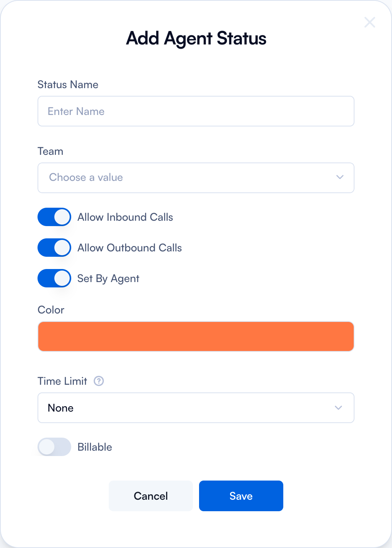
Task: Click the chevron on the Time Limit selector
Action: [x=338, y=408]
